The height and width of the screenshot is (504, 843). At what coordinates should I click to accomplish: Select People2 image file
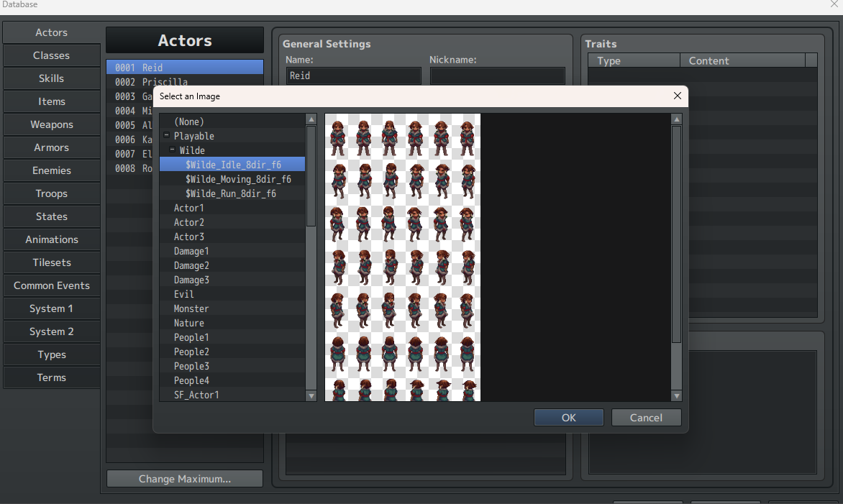point(232,352)
